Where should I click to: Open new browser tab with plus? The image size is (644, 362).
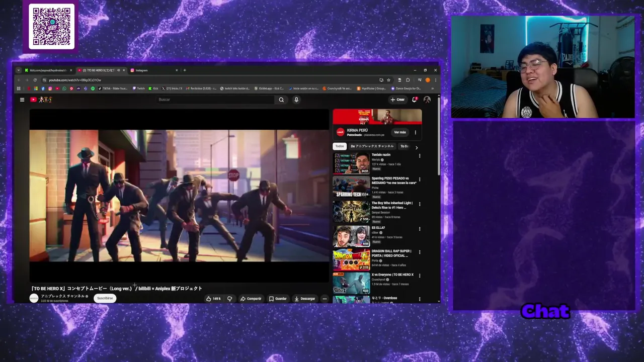tap(185, 70)
